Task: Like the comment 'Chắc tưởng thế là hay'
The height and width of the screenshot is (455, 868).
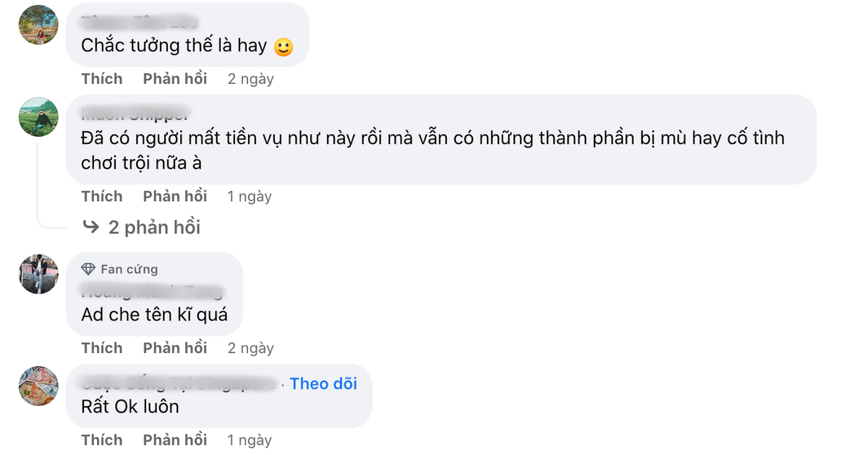Action: click(x=102, y=78)
